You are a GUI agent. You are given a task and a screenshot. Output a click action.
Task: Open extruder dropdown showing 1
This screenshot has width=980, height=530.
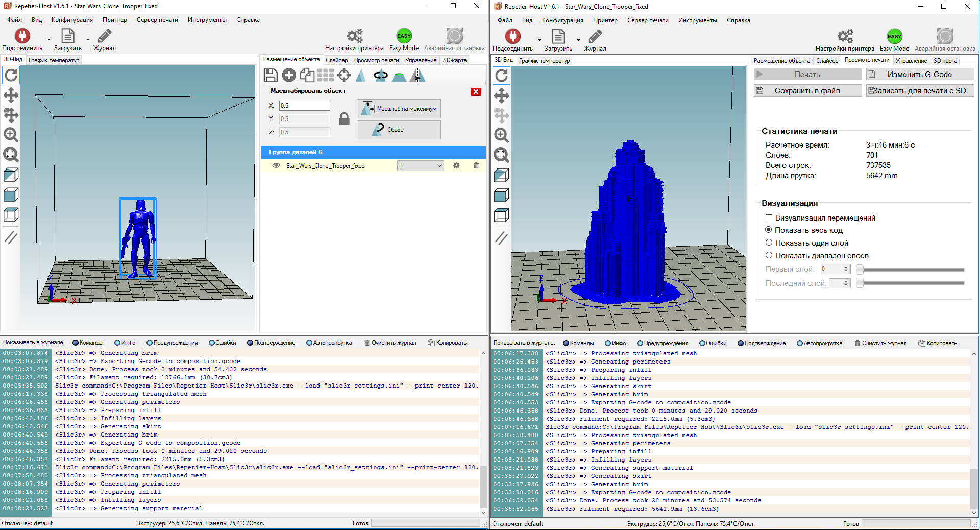(x=421, y=165)
